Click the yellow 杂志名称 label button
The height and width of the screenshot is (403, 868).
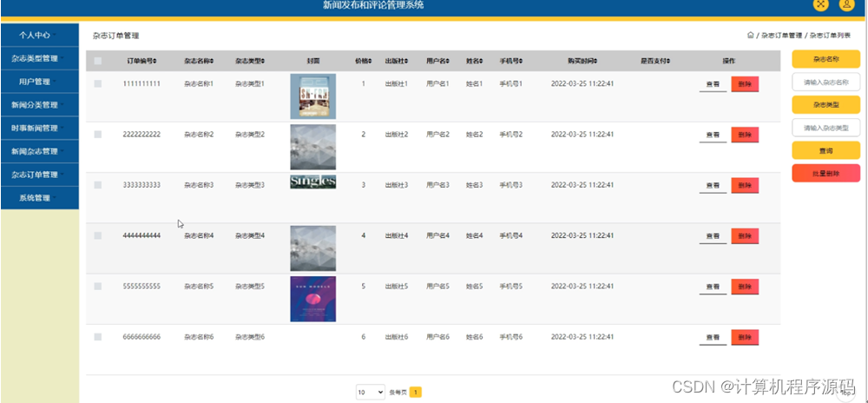(826, 59)
